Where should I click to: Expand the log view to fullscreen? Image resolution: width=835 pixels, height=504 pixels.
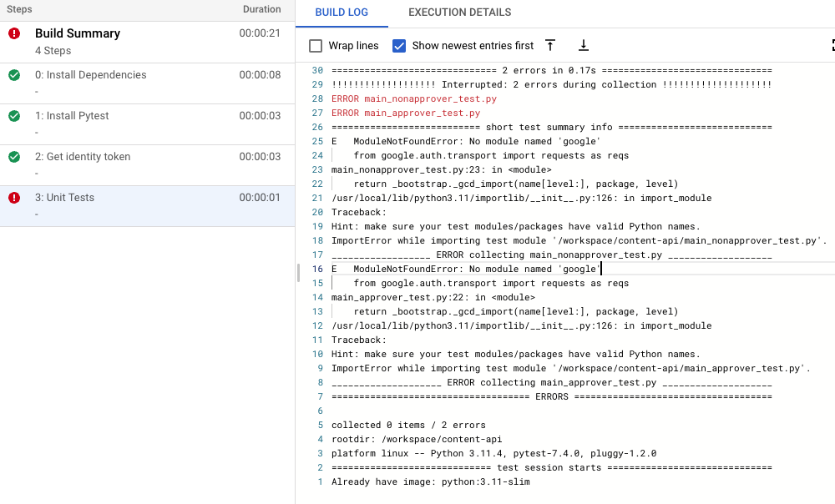coord(831,46)
